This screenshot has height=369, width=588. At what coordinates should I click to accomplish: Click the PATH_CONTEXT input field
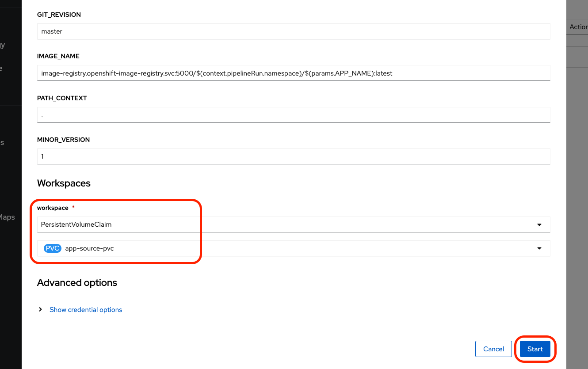[294, 115]
